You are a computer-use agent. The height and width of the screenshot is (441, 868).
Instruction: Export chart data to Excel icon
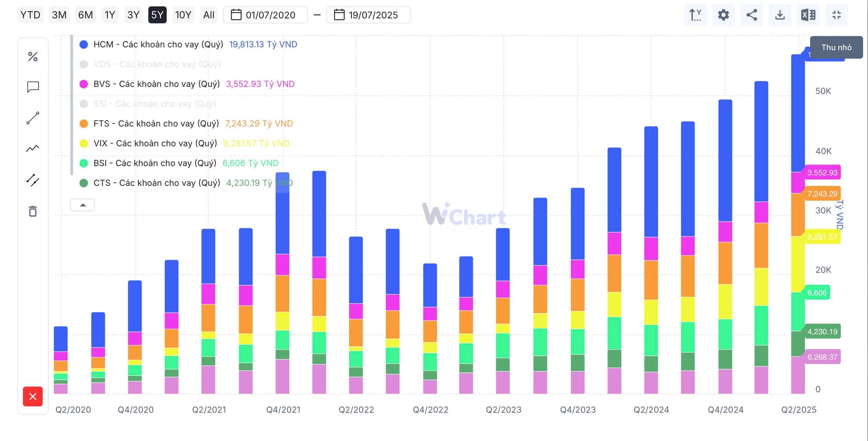[808, 15]
